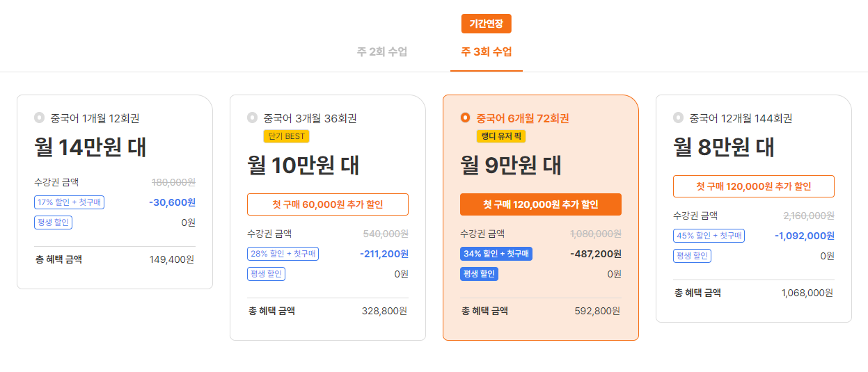This screenshot has height=372, width=868.
Task: Click the 월 8만원 대 heading
Action: tap(724, 147)
